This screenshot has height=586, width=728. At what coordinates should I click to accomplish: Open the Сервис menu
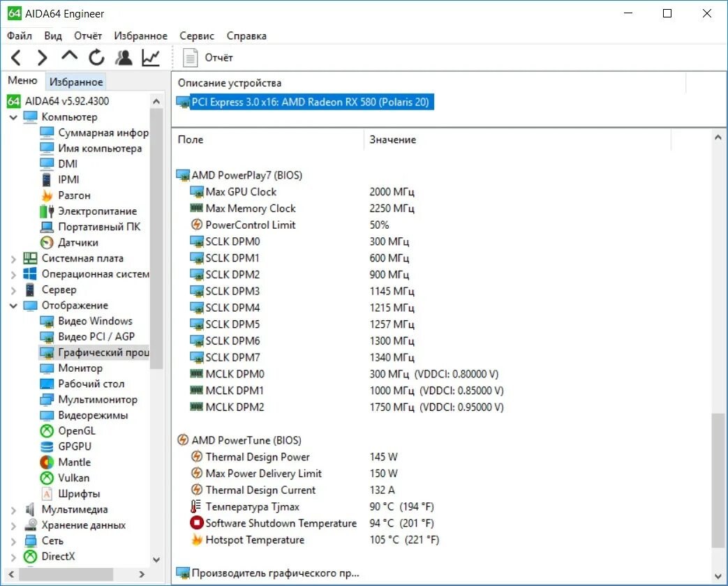coord(197,36)
